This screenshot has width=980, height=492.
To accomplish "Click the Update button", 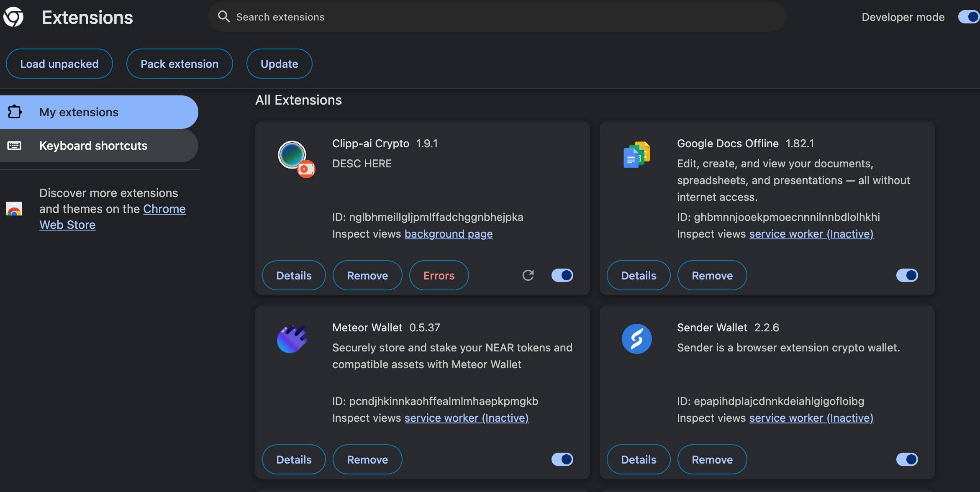I will (280, 64).
